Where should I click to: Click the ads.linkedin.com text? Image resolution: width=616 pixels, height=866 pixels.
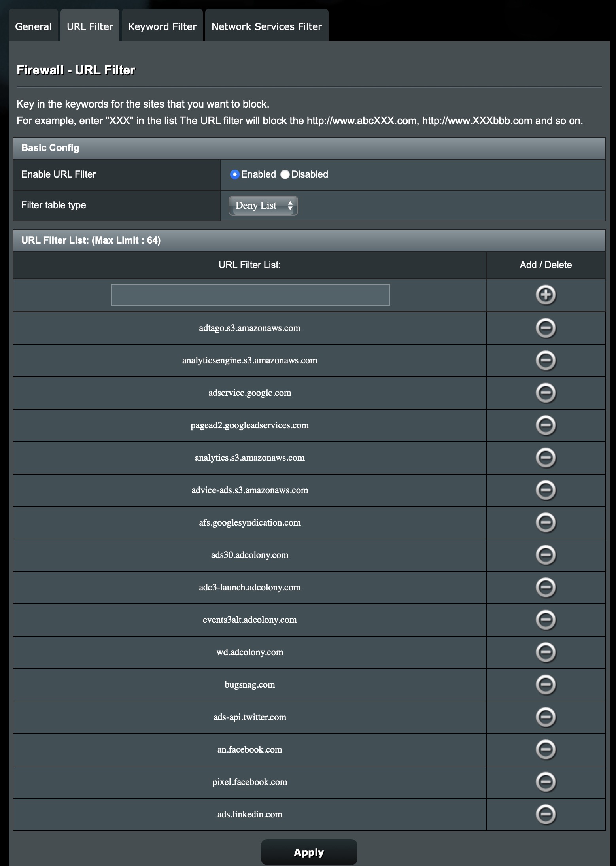[x=249, y=815]
